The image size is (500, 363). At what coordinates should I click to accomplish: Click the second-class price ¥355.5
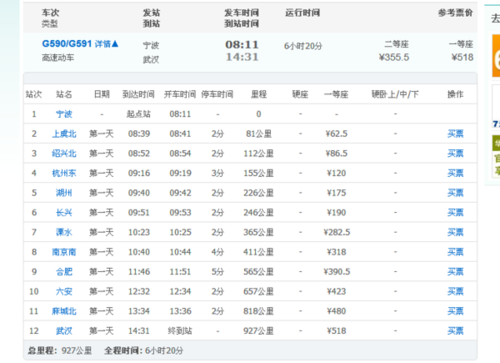click(x=394, y=57)
